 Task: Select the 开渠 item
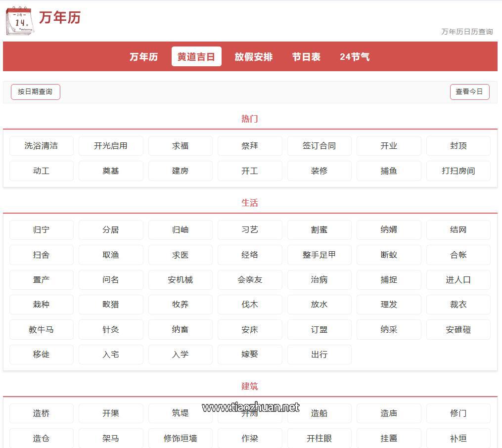pyautogui.click(x=111, y=413)
